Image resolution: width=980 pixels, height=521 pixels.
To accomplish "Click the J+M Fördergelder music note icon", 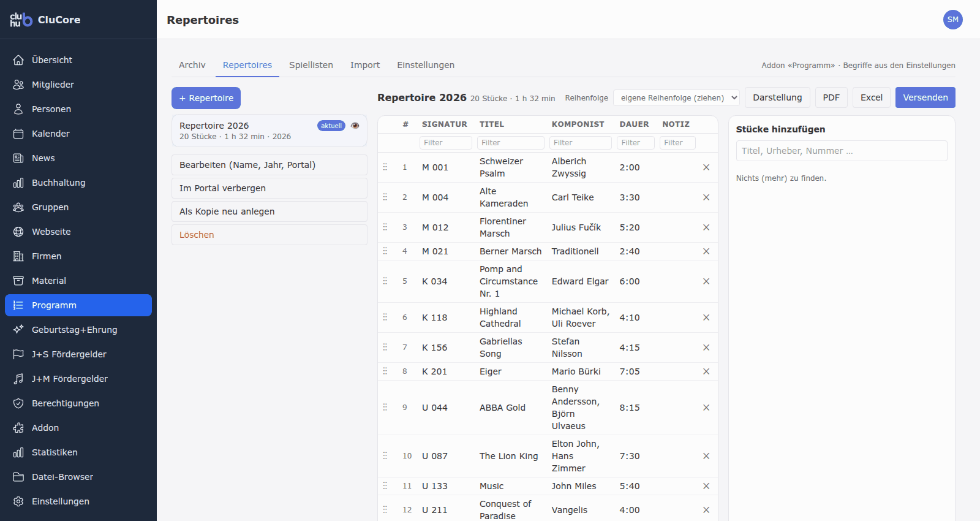I will pos(18,379).
